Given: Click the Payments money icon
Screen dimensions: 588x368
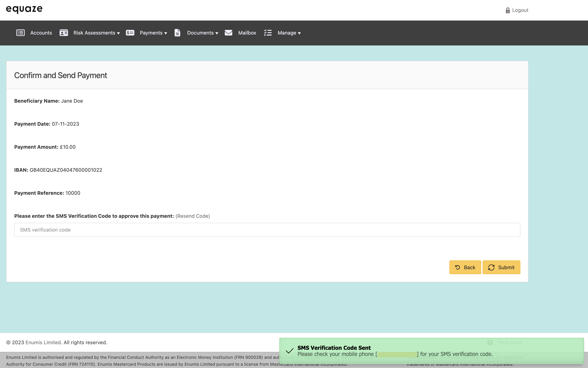Looking at the screenshot, I should [x=130, y=33].
